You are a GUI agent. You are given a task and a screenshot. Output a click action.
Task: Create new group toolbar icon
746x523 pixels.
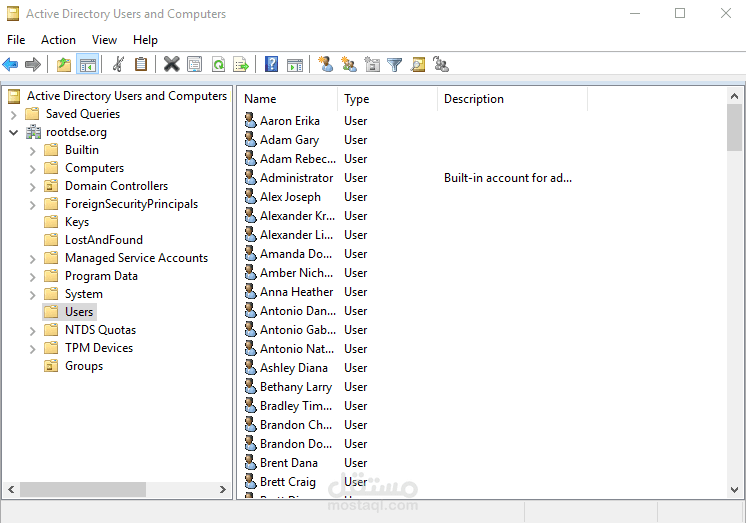[349, 64]
